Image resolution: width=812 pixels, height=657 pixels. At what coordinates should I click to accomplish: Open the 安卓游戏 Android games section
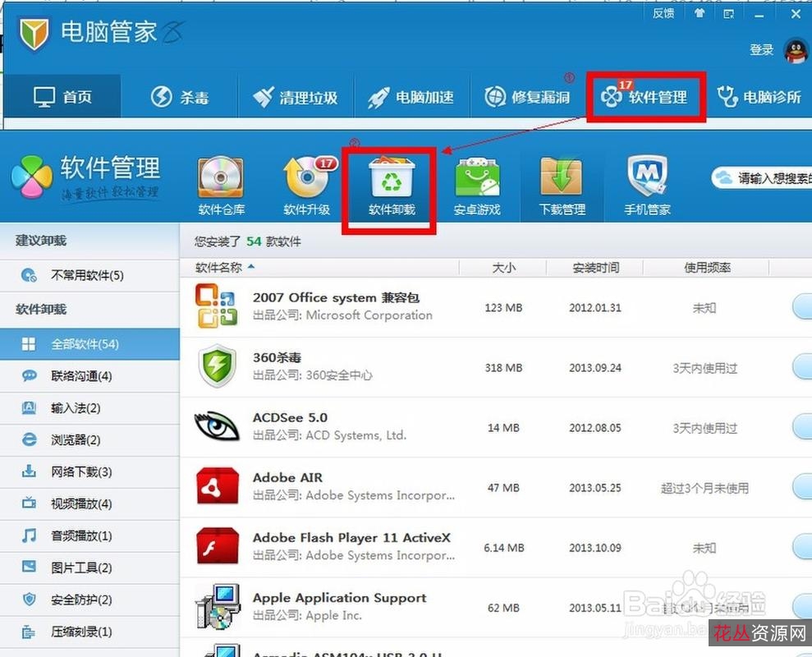(x=476, y=181)
